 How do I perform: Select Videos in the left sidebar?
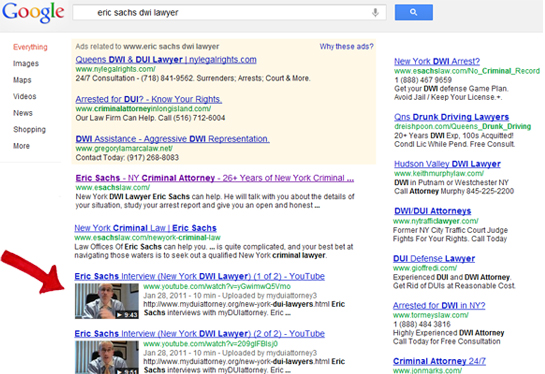(25, 96)
